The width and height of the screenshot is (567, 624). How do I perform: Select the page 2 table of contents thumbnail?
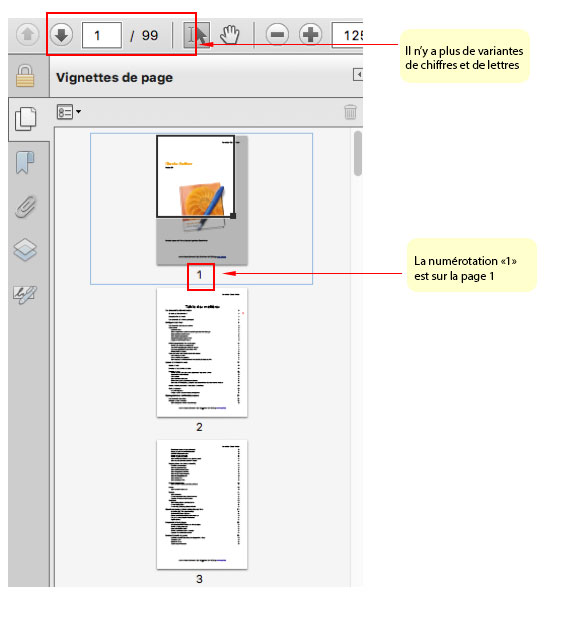(202, 353)
